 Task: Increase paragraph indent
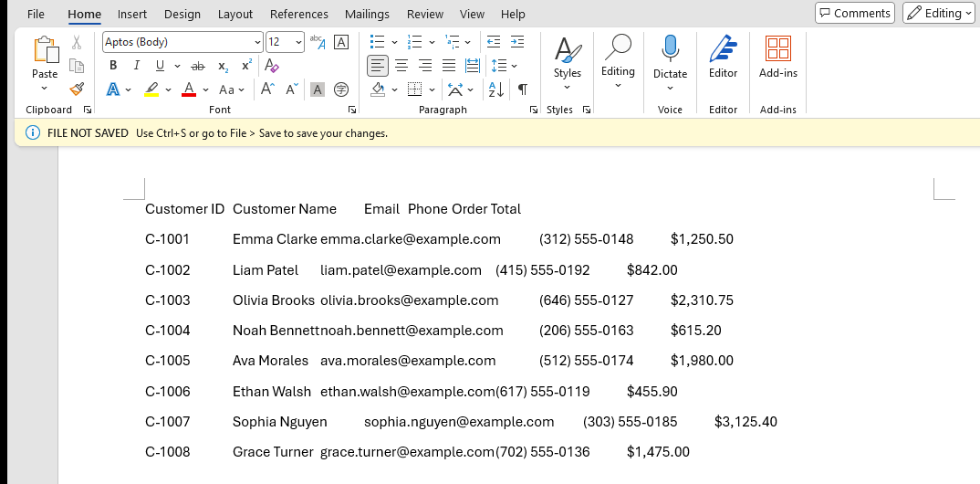pos(516,42)
